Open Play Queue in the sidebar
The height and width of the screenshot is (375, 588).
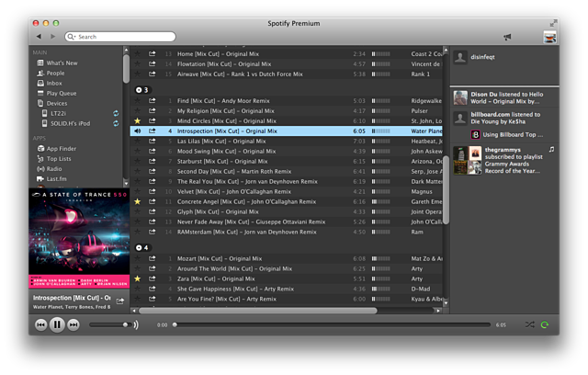57,94
